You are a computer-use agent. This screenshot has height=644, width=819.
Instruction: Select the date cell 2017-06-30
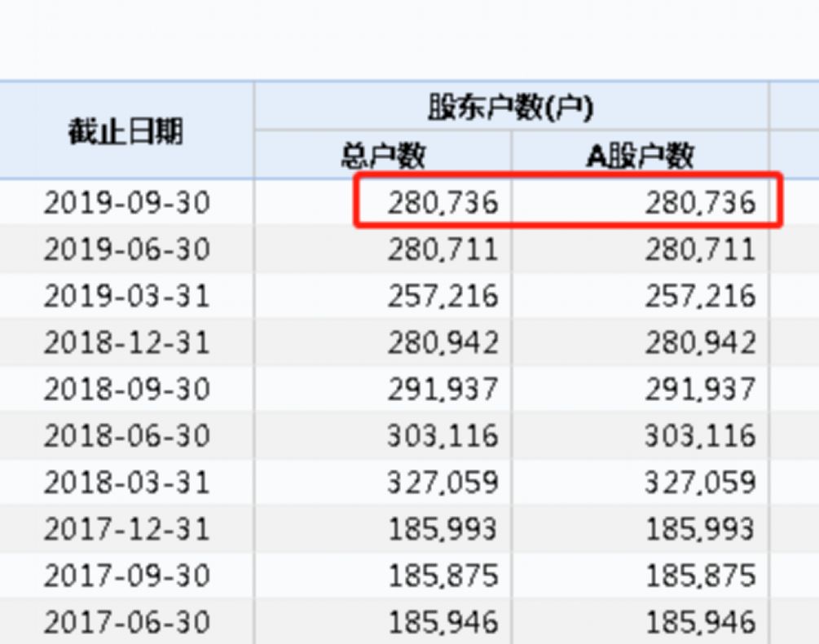pos(127,622)
